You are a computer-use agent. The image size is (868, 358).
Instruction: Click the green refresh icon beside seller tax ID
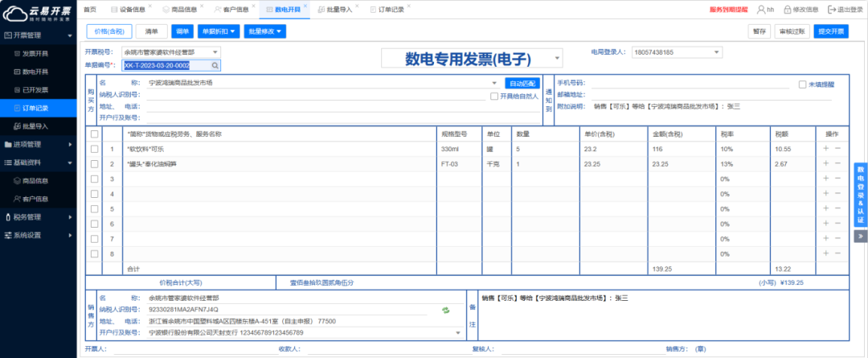(x=445, y=310)
